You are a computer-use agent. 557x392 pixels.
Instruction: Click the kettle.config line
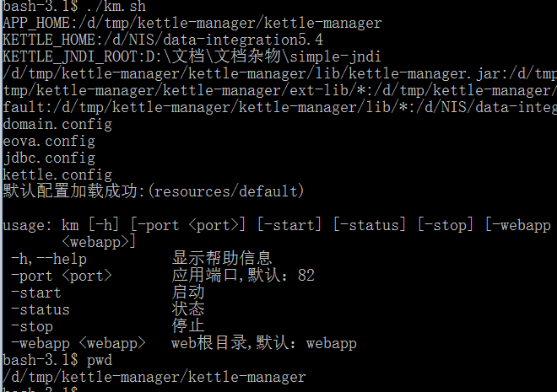[57, 175]
